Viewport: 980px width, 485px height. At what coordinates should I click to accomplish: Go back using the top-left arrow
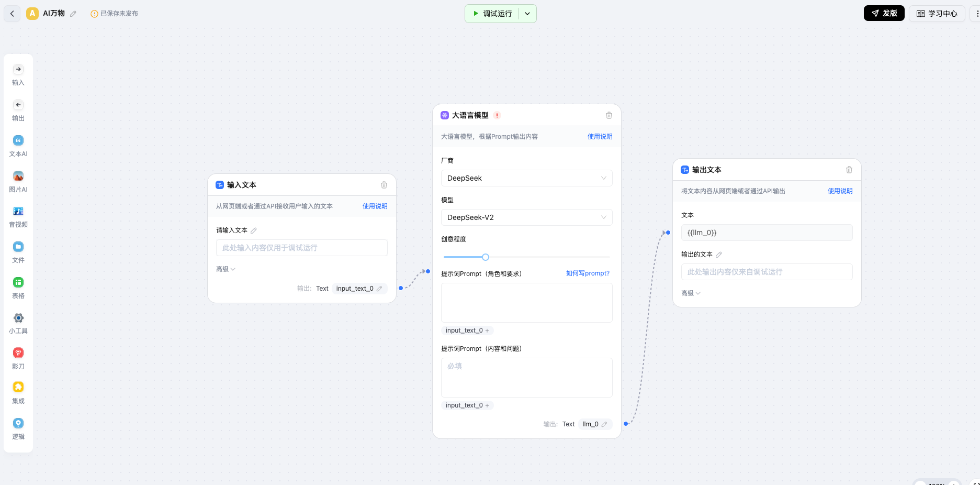pyautogui.click(x=12, y=14)
